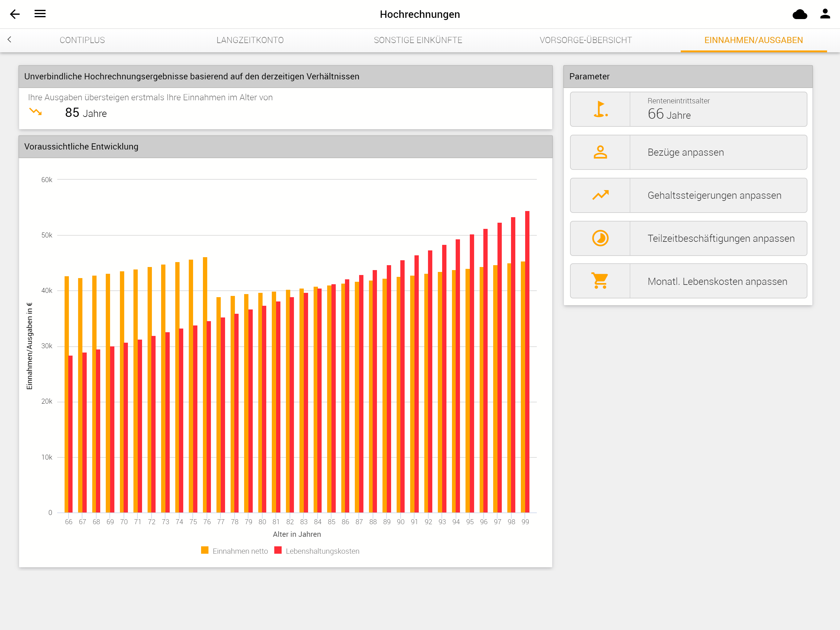Click the trending-up Gehaltssteigerungen icon
840x630 pixels.
600,195
